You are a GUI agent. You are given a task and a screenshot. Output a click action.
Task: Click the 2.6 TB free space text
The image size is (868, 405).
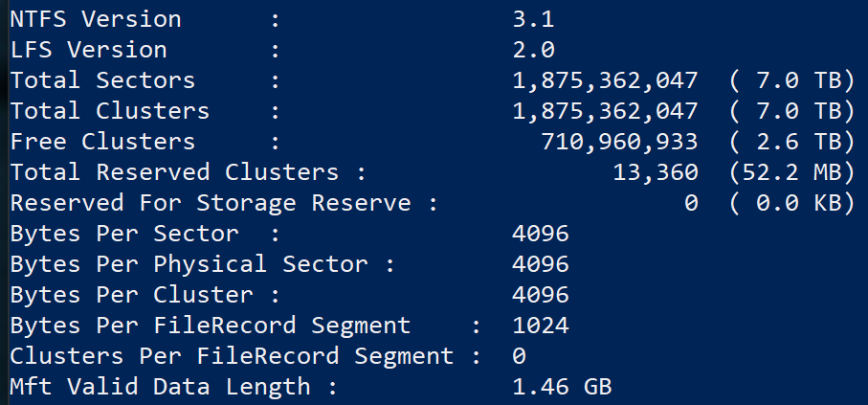tap(791, 141)
